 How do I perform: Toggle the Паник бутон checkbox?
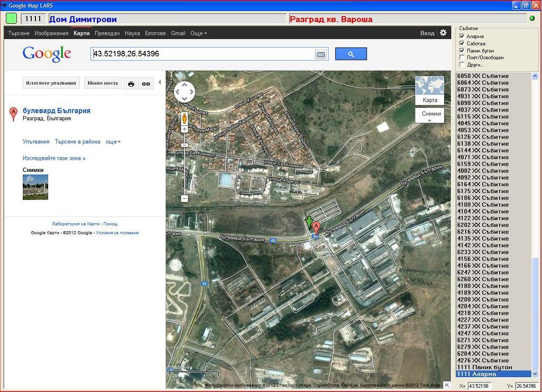[x=462, y=50]
